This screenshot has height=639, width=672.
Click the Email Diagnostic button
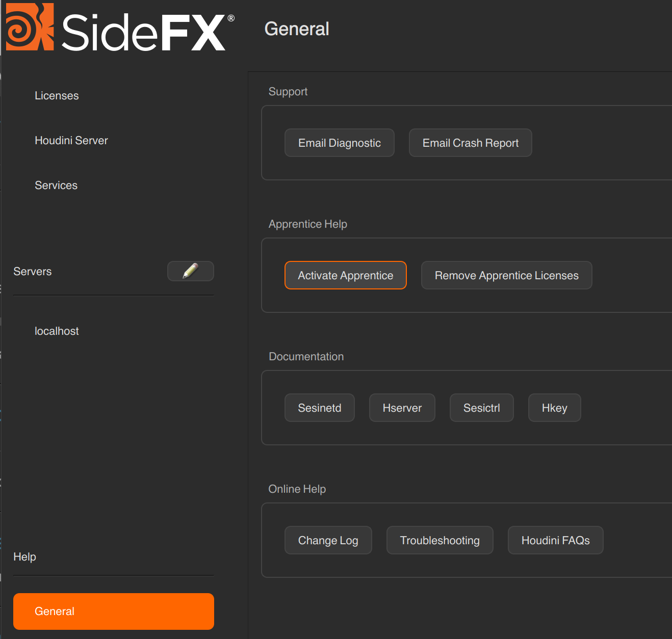point(340,143)
